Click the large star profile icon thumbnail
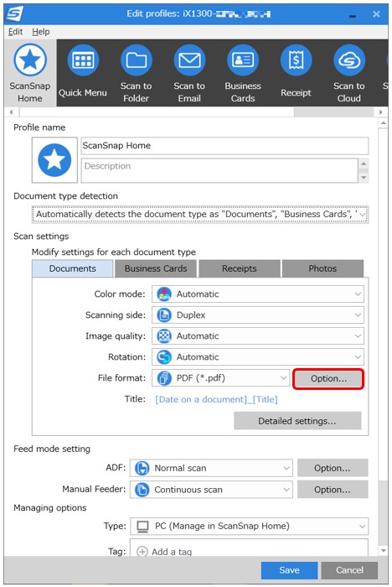 click(x=54, y=160)
